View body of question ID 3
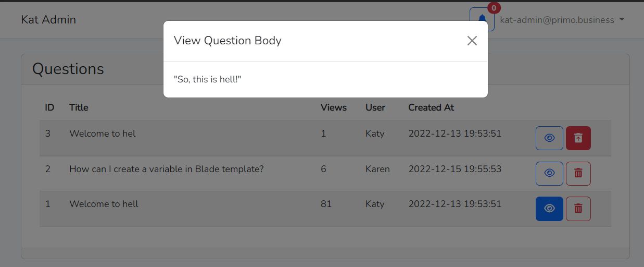Image resolution: width=644 pixels, height=267 pixels. click(549, 138)
